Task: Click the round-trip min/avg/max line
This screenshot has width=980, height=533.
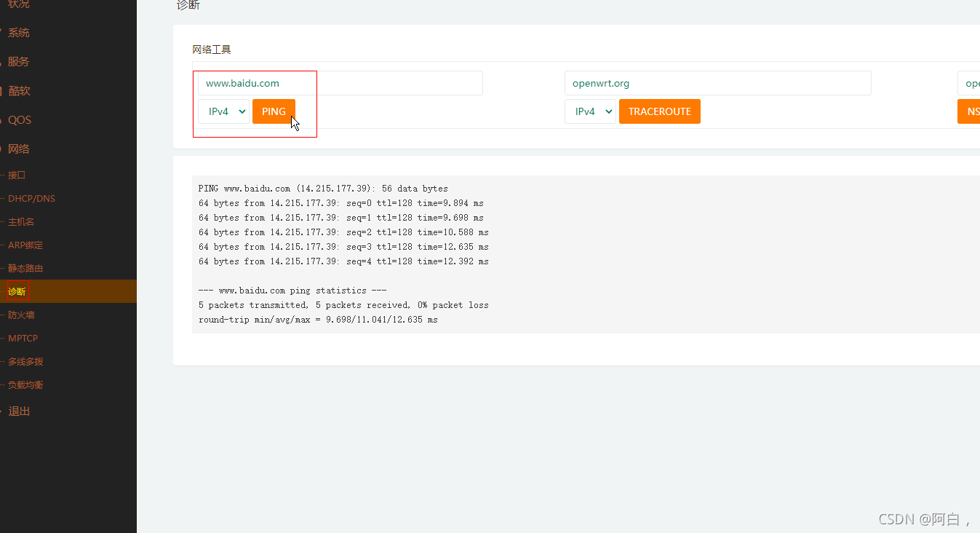Action: coord(318,320)
